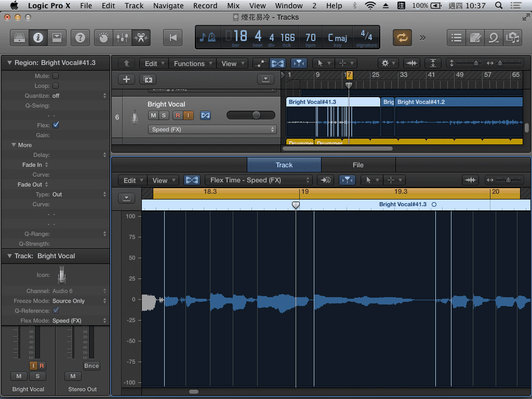Open the global tracks dropdown in track header
Viewport: 532px width, 399px height.
(x=265, y=79)
